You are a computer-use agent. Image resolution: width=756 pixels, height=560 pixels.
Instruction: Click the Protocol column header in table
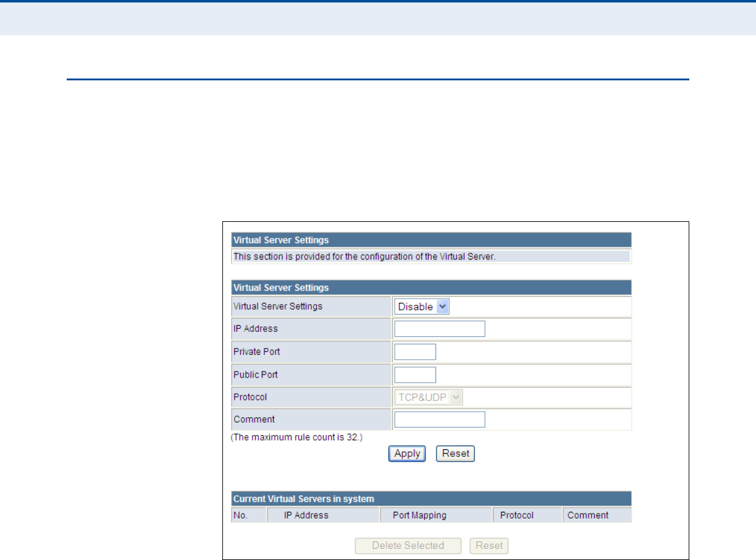point(528,515)
